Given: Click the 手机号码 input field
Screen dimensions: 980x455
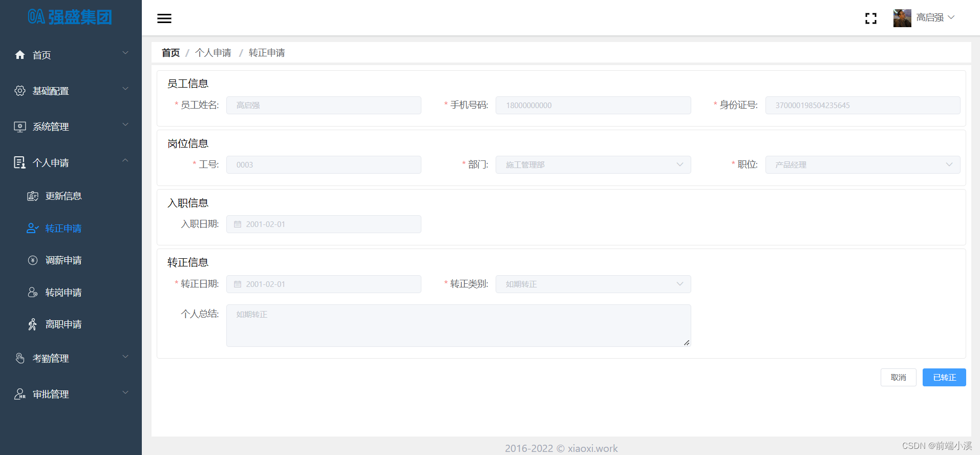Looking at the screenshot, I should 593,106.
